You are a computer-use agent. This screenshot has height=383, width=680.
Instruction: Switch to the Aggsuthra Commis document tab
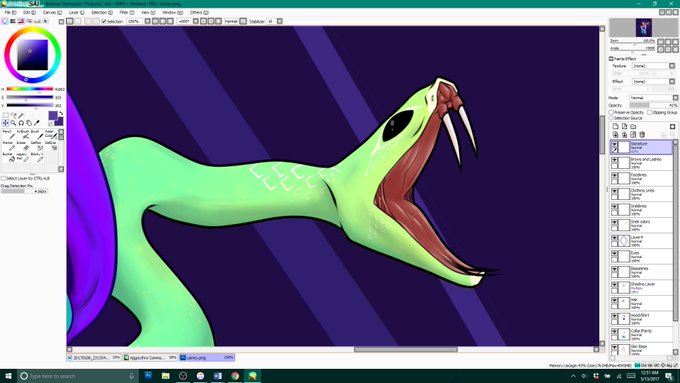click(x=150, y=358)
